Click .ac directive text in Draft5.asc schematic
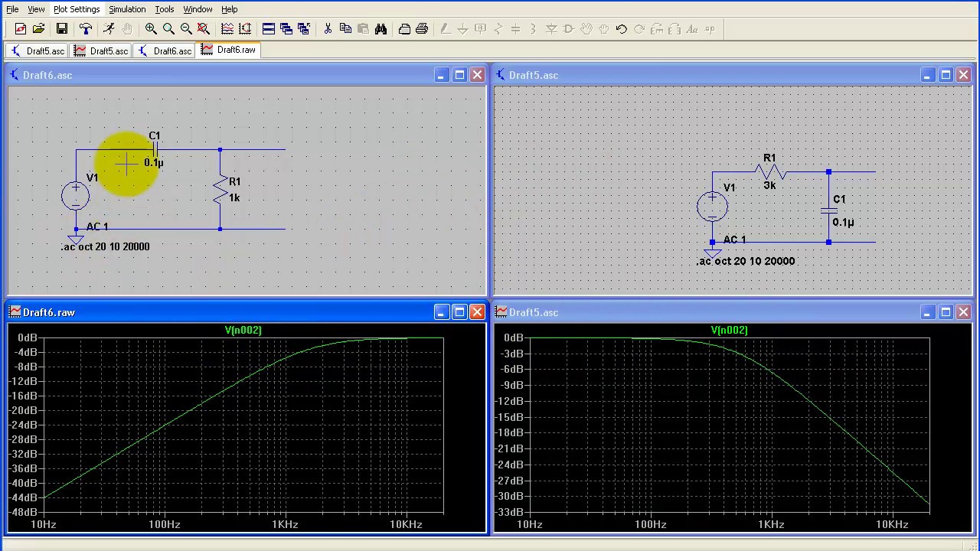Screen dimensions: 980x551 tap(746, 261)
